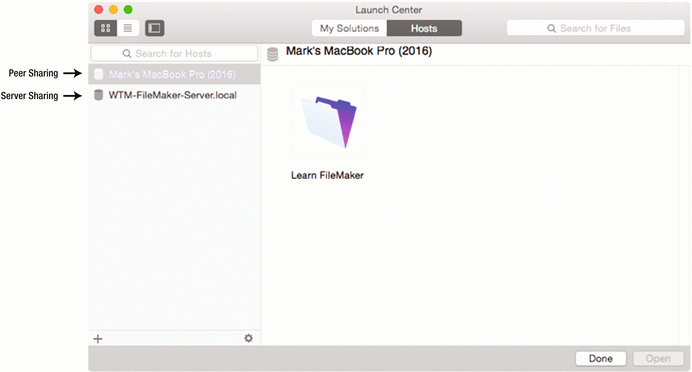Click the Search for Files field
Viewport: 692px width, 372px height.
(x=595, y=28)
